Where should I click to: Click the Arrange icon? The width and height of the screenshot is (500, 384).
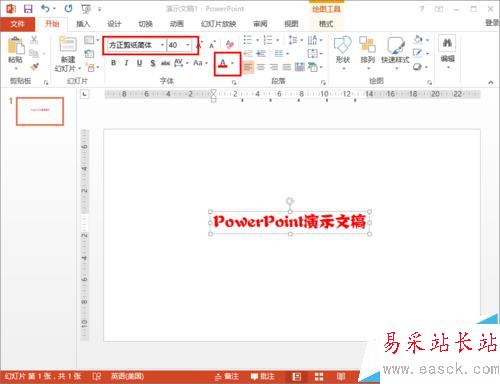pyautogui.click(x=367, y=45)
